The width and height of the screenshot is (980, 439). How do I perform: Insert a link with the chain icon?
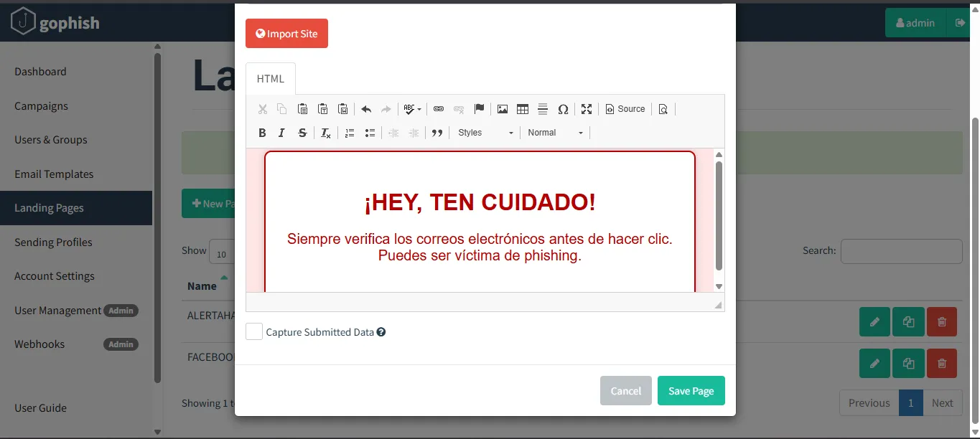point(439,109)
